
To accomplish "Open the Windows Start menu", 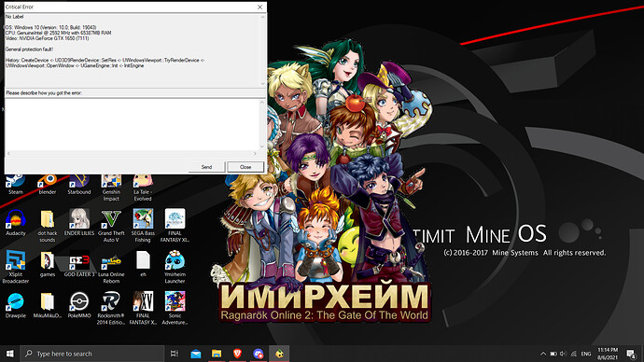I will point(10,354).
